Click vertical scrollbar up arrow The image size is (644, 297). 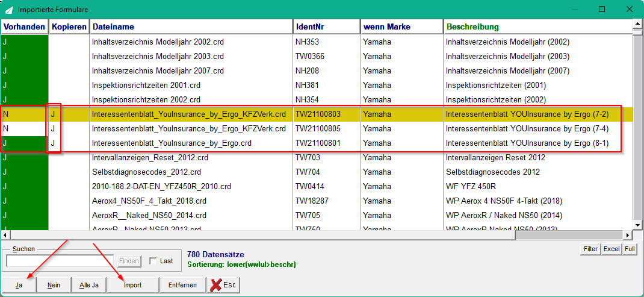pos(637,24)
